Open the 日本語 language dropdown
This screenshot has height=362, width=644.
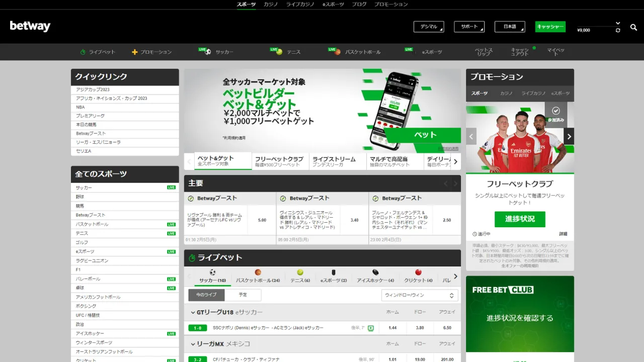(510, 27)
